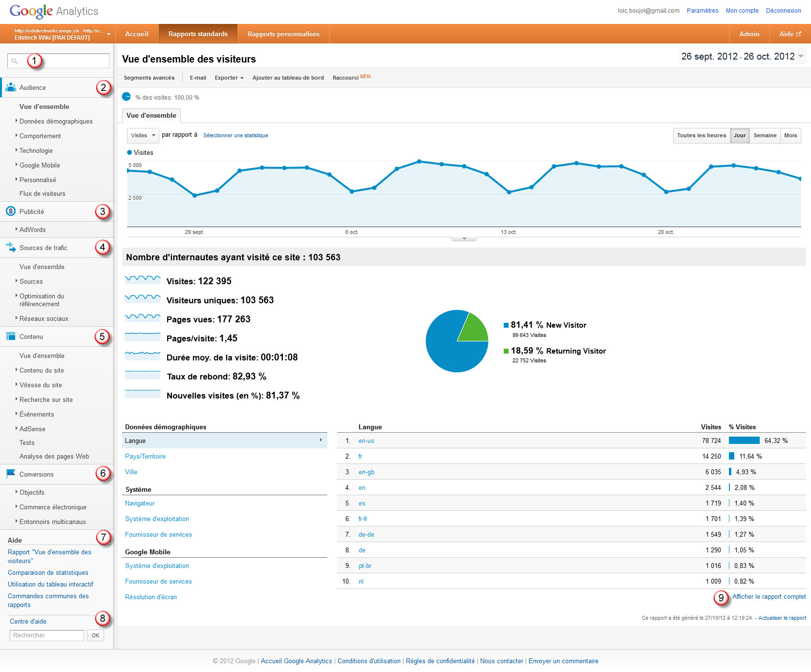This screenshot has height=672, width=811.
Task: Open Flux de visiteurs report
Action: [x=42, y=193]
